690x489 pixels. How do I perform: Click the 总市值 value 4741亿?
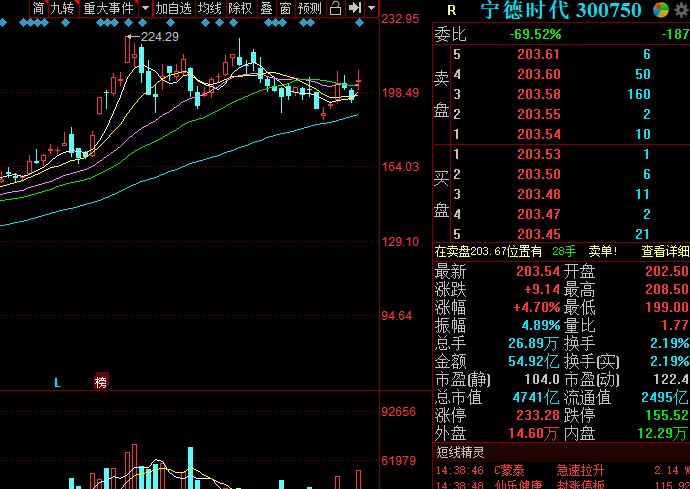[x=536, y=397]
